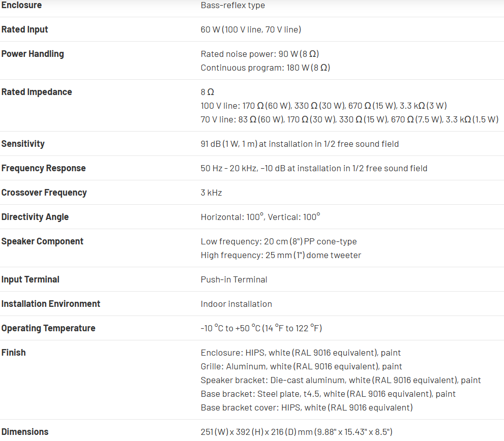Click the Bass-reflex type value

coord(233,6)
